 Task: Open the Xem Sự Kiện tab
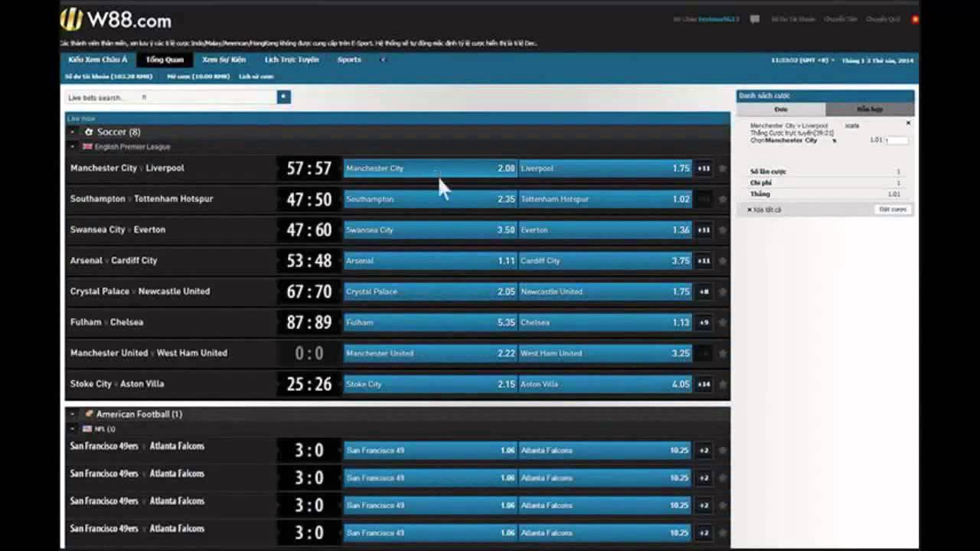click(224, 60)
